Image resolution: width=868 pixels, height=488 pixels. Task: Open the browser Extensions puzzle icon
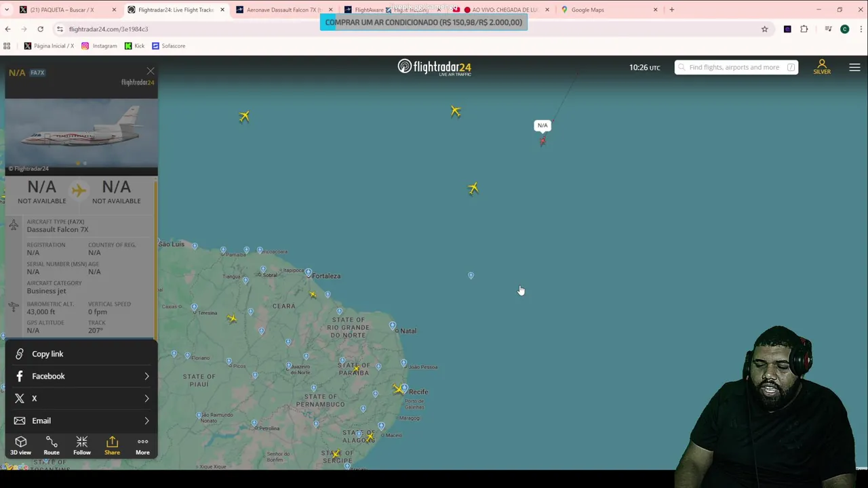tap(804, 29)
